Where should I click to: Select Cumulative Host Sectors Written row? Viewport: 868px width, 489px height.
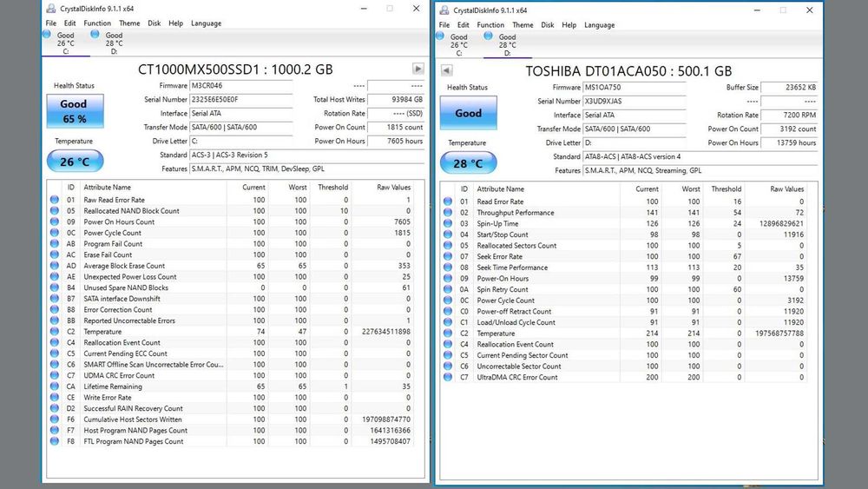click(230, 420)
